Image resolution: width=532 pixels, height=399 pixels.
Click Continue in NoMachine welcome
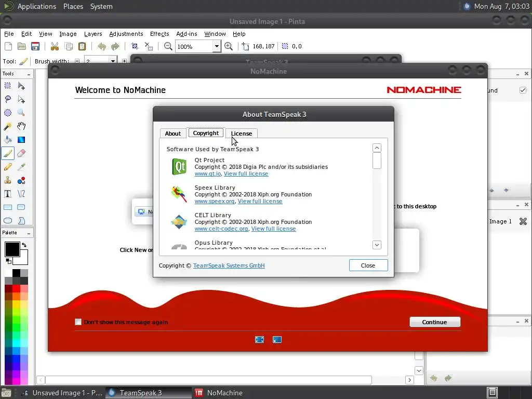click(x=435, y=322)
